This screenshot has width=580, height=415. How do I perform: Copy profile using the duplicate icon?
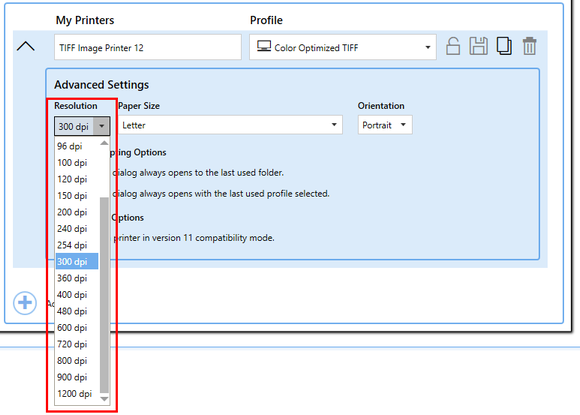[x=504, y=46]
